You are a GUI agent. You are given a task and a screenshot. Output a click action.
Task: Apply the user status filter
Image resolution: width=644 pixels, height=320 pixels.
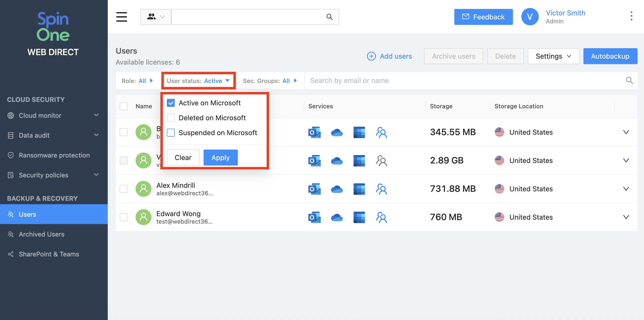[220, 157]
